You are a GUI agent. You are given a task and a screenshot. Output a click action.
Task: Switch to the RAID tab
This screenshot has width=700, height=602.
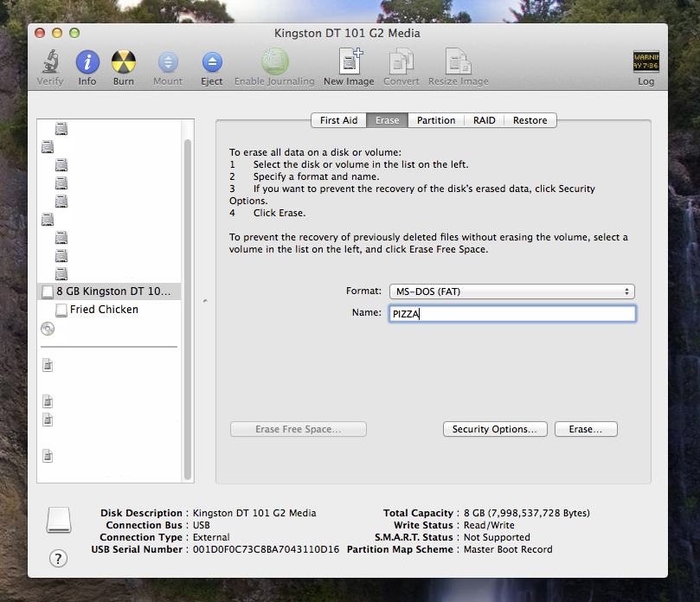tap(484, 120)
